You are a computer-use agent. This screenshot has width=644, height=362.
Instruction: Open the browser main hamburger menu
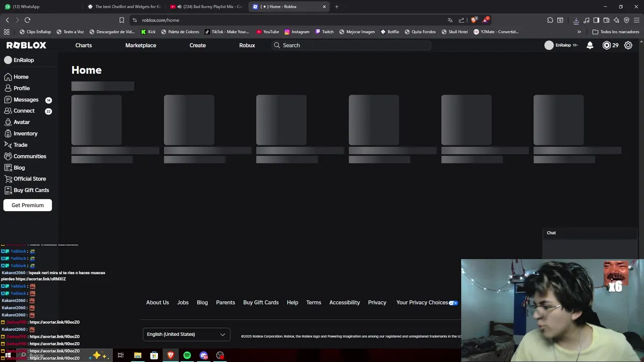click(x=637, y=20)
